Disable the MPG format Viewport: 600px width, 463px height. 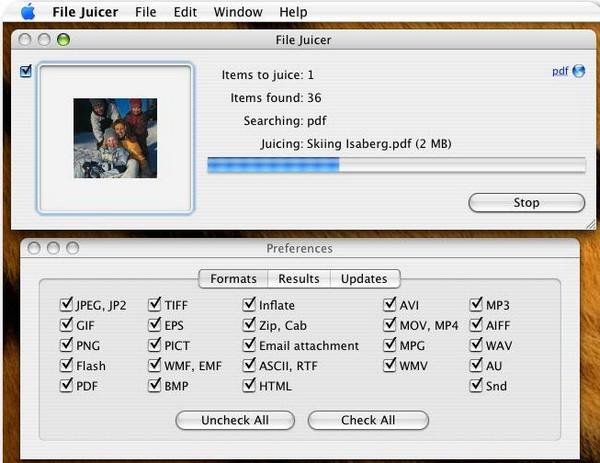(390, 345)
